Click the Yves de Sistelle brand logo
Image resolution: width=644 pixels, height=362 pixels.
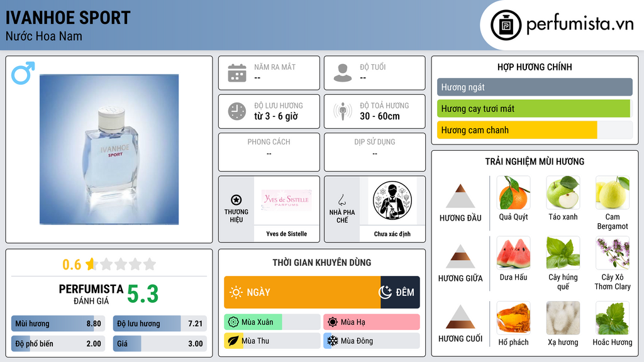(x=287, y=200)
